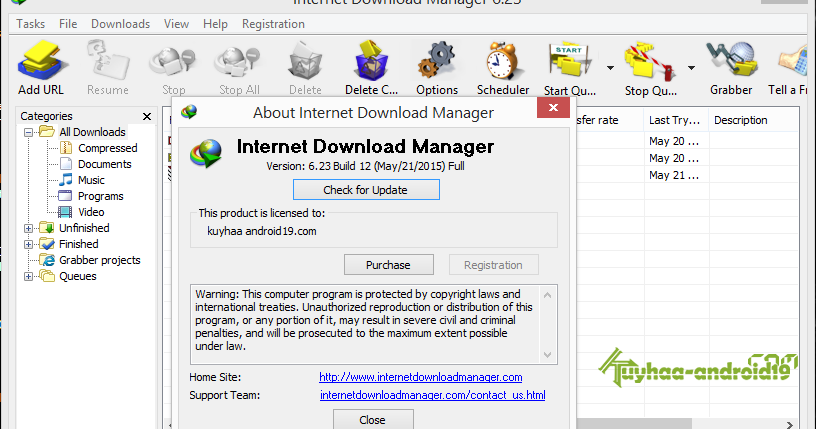
Task: Click Close at the dialog bottom
Action: coord(373,420)
